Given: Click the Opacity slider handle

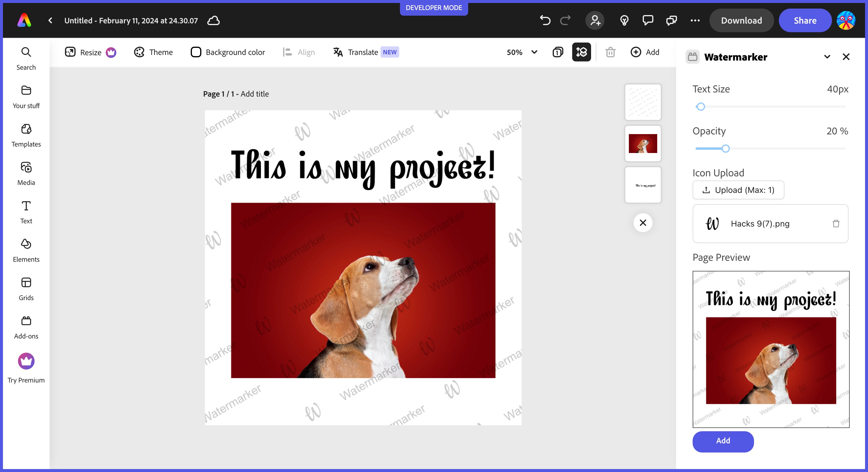Looking at the screenshot, I should 725,149.
